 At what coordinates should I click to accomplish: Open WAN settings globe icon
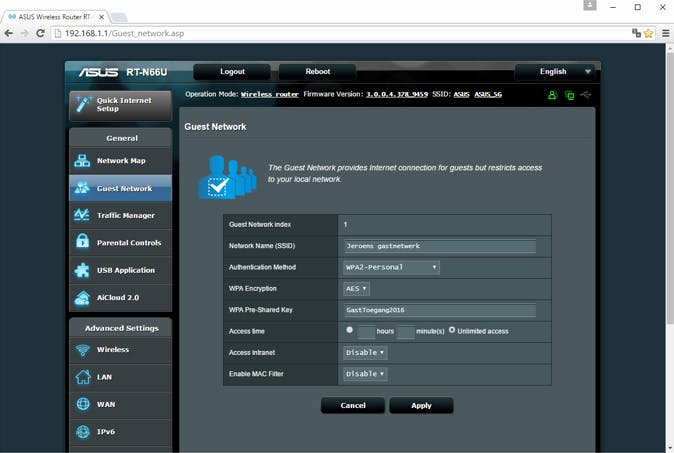click(83, 404)
